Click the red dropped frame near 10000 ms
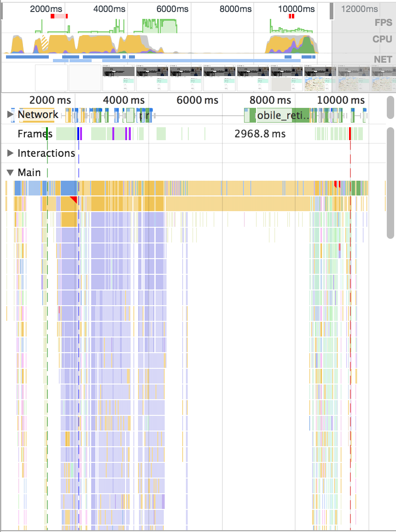Screen dimensions: 396x532 point(350,134)
